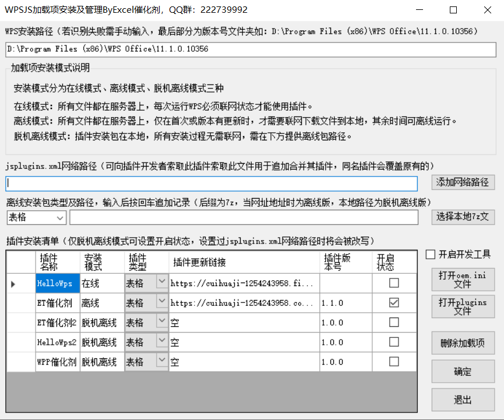Toggle 开启状态 checkbox for HelloWps row
This screenshot has width=504, height=420.
click(x=394, y=283)
